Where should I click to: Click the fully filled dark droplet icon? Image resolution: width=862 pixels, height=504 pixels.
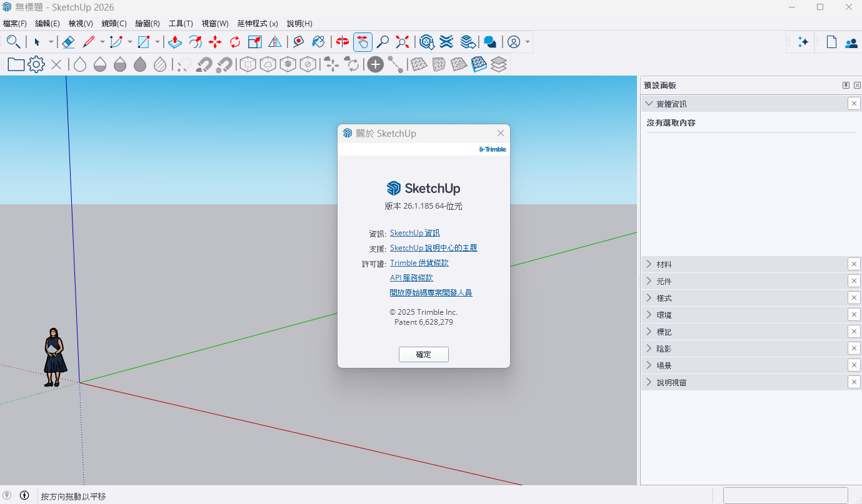140,64
